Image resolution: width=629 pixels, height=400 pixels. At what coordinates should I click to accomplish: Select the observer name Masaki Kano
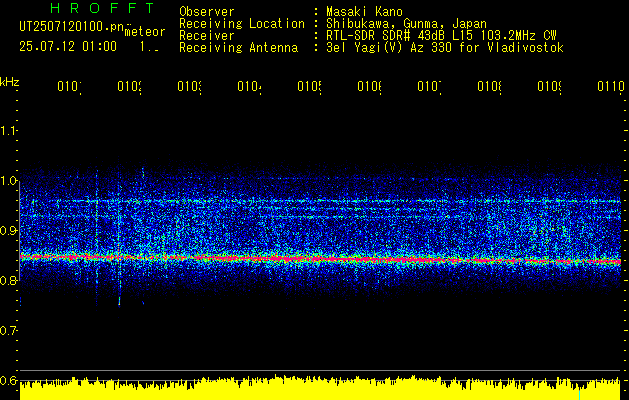tap(364, 12)
